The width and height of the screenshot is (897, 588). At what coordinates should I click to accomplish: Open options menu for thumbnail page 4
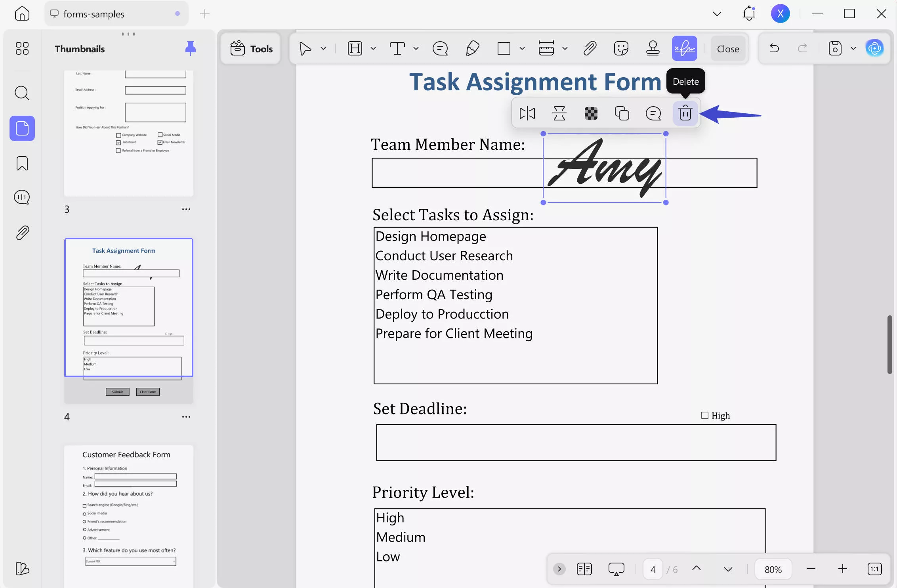pos(186,416)
